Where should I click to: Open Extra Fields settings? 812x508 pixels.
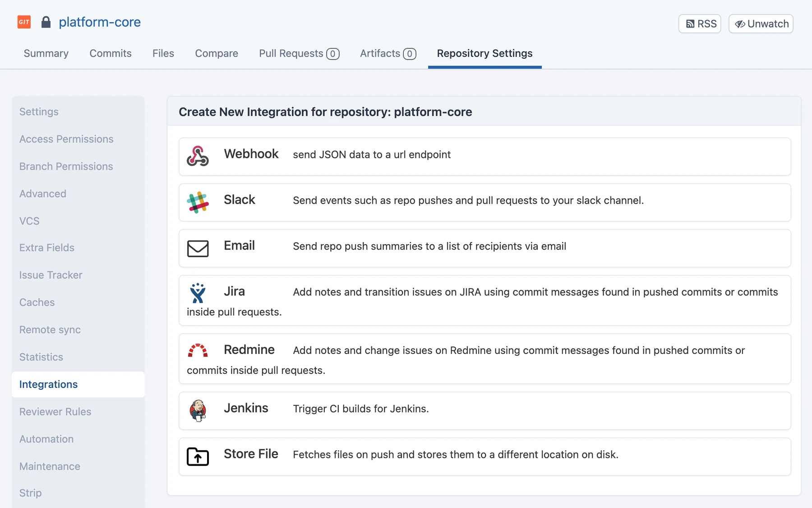pyautogui.click(x=78, y=247)
